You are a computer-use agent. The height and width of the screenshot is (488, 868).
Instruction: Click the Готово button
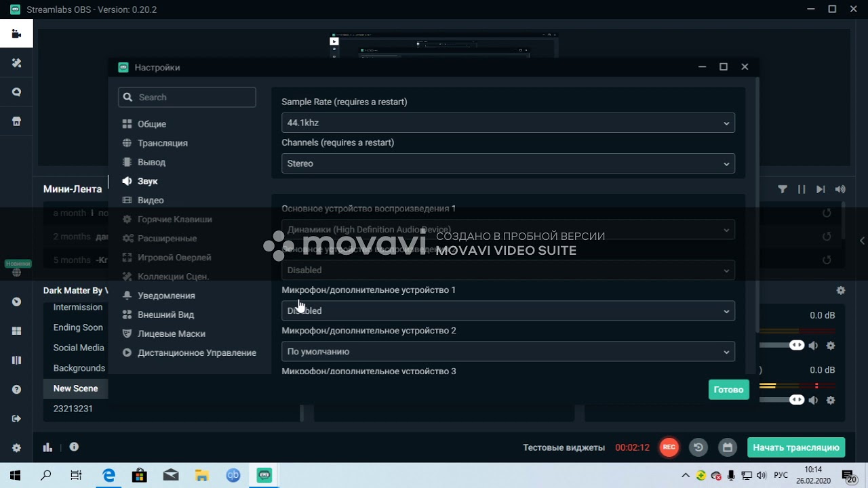728,390
